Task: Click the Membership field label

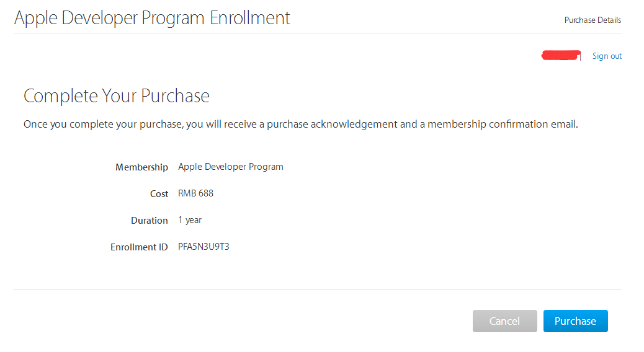Action: (141, 167)
